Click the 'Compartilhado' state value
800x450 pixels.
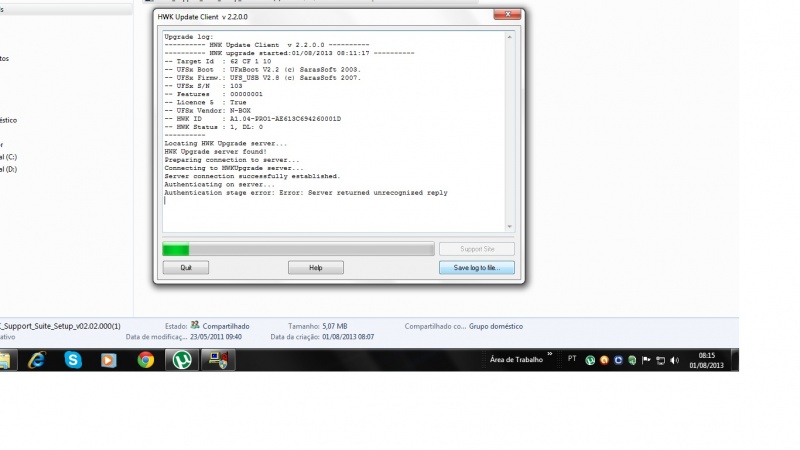226,327
